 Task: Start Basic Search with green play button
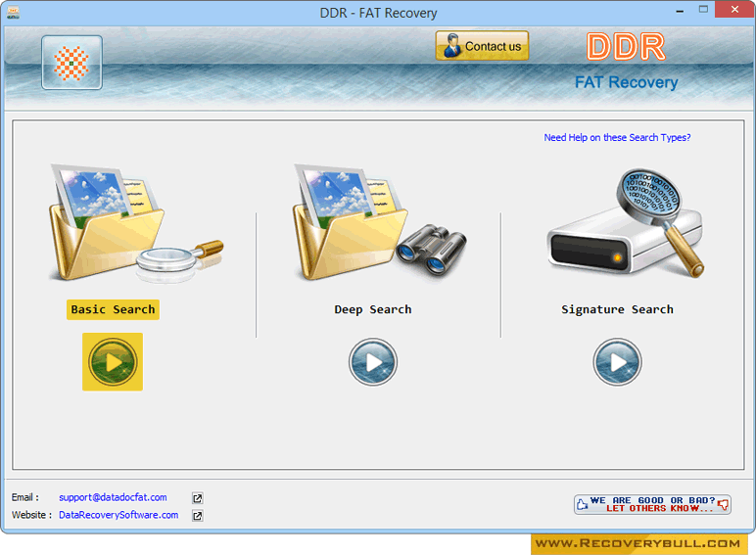coord(113,362)
